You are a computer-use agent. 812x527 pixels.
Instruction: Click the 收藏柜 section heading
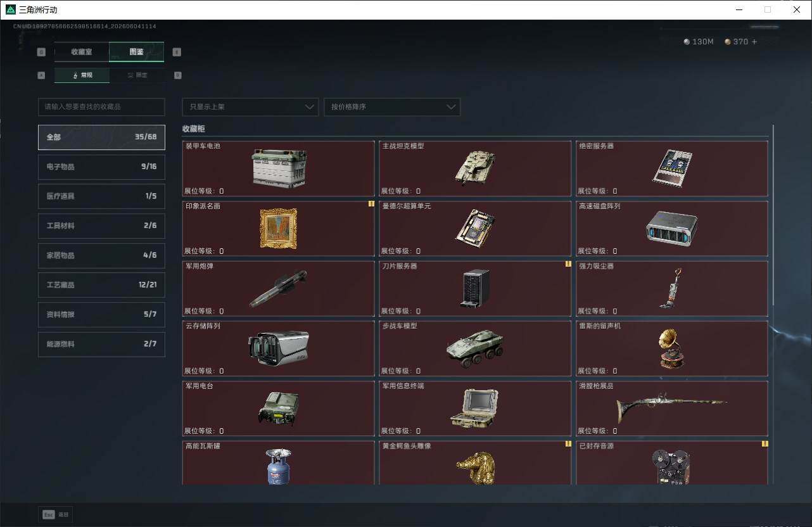(x=194, y=129)
